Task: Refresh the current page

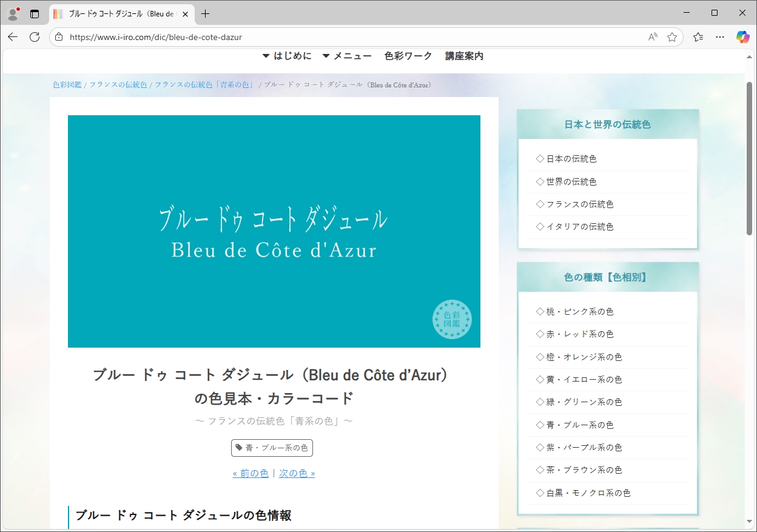Action: pos(35,37)
